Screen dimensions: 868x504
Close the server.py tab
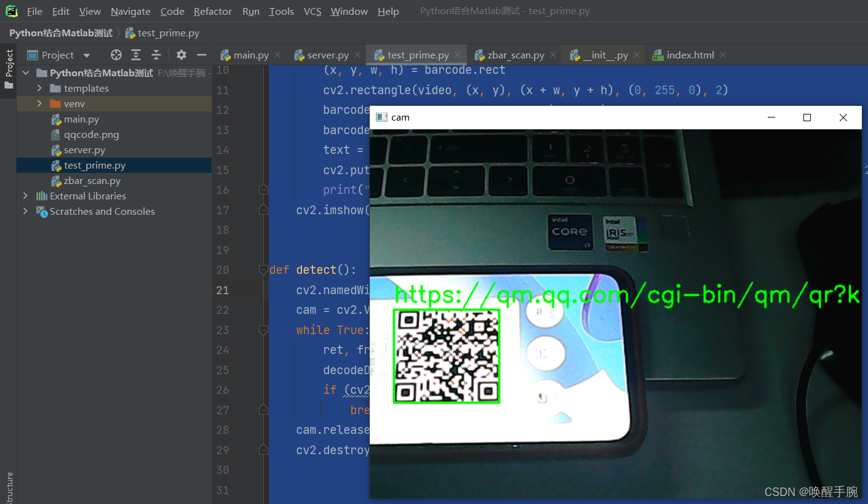coord(358,55)
